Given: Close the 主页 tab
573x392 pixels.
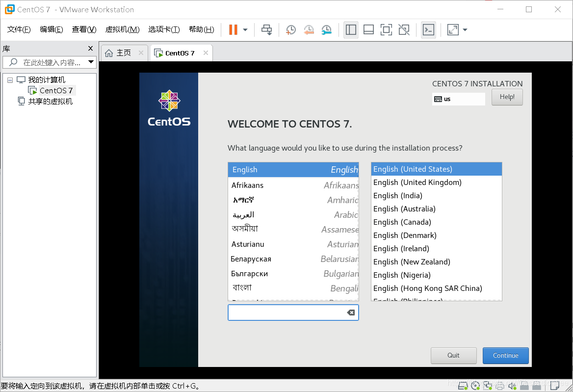Looking at the screenshot, I should [141, 52].
